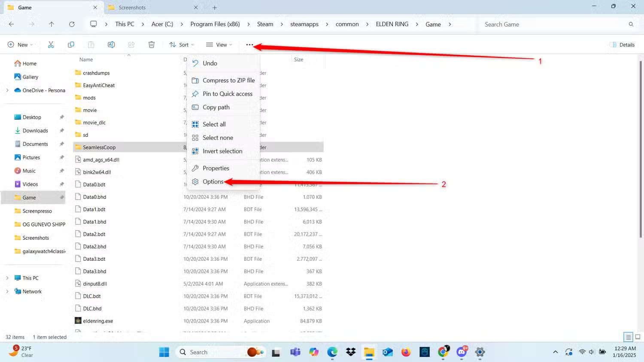Click Acer (C:) in breadcrumb
The width and height of the screenshot is (644, 362).
(x=162, y=24)
